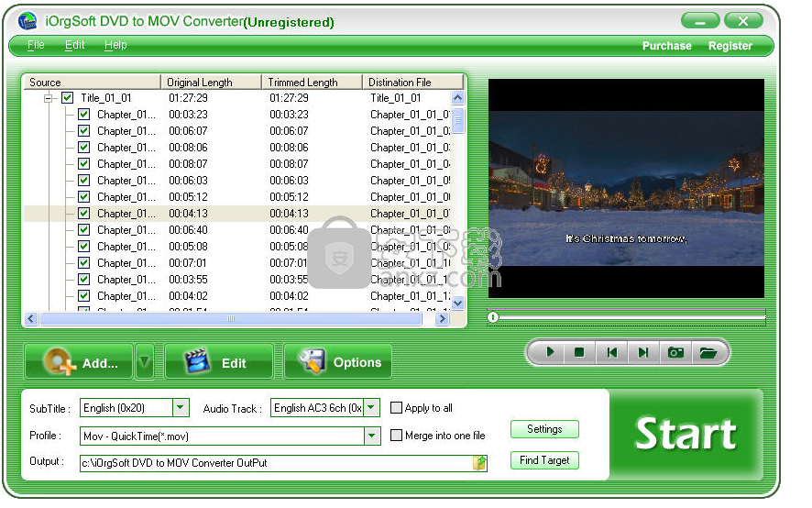Click the Play button under the preview
Viewport: 812px width, 508px height.
(550, 352)
